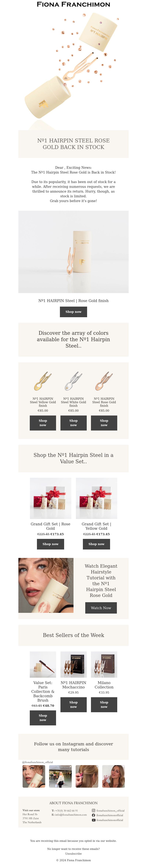Open the info@fionafranchimon.com email link
Viewport: 147px width, 868px height.
click(x=71, y=814)
